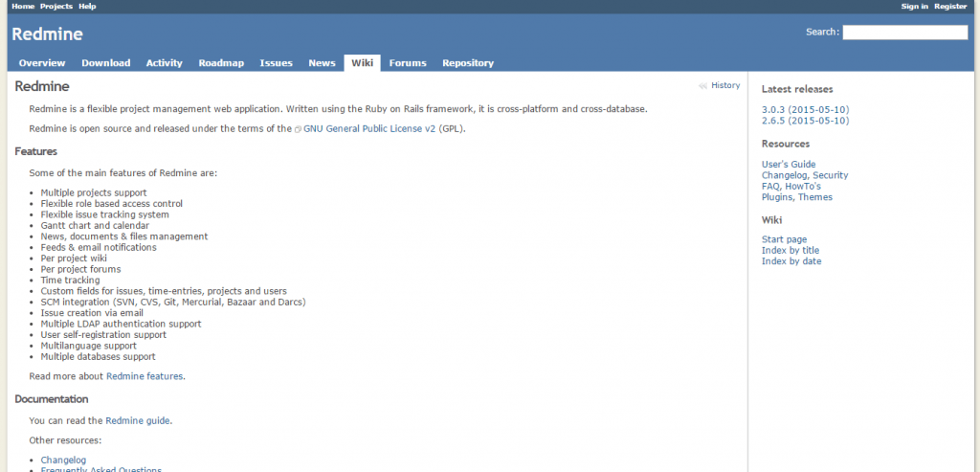Switch to the Overview tab
This screenshot has height=472, width=980.
click(42, 63)
